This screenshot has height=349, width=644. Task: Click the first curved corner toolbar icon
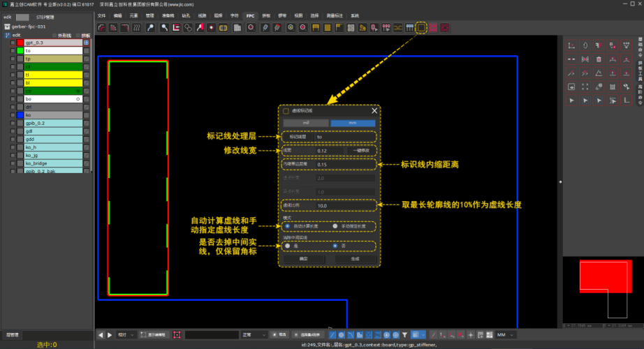pyautogui.click(x=101, y=28)
